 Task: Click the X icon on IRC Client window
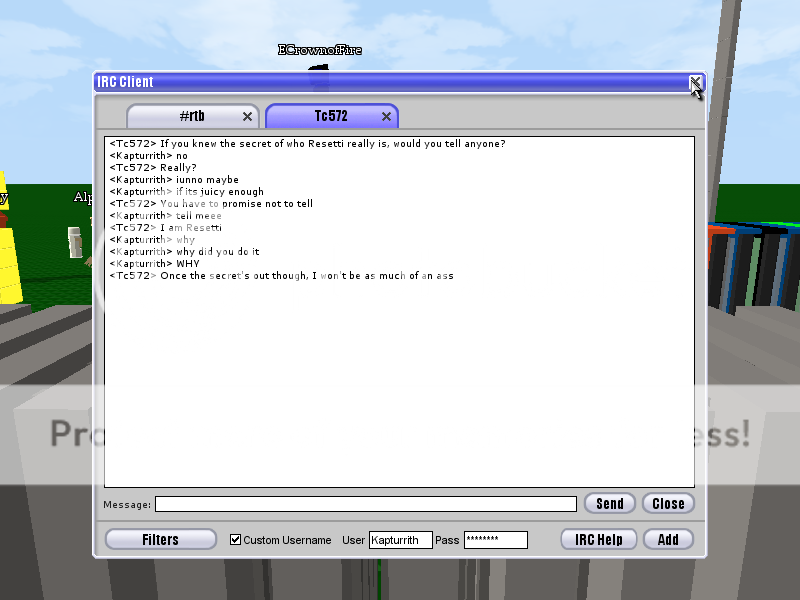[696, 82]
